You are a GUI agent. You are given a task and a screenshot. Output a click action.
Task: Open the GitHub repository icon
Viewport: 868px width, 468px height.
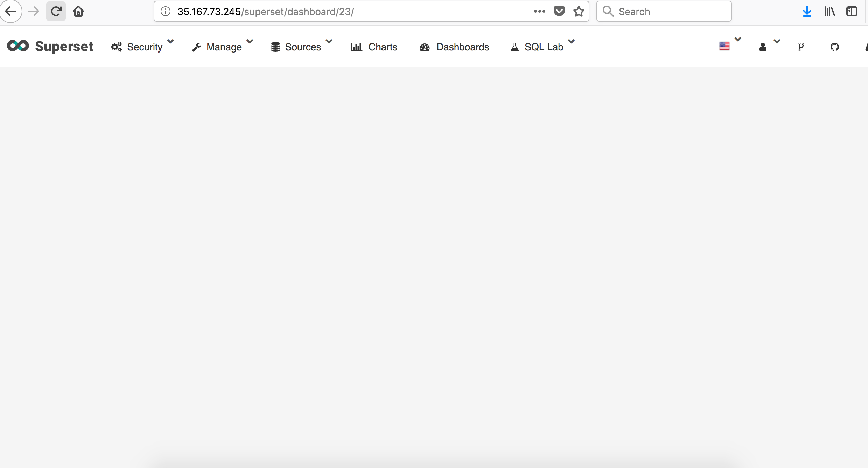(x=835, y=47)
